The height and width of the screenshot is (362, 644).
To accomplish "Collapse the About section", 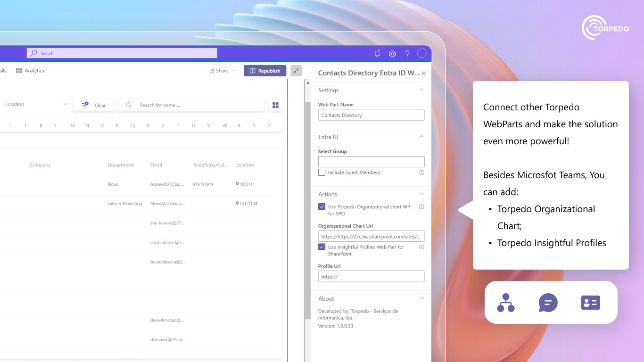I will click(x=421, y=298).
